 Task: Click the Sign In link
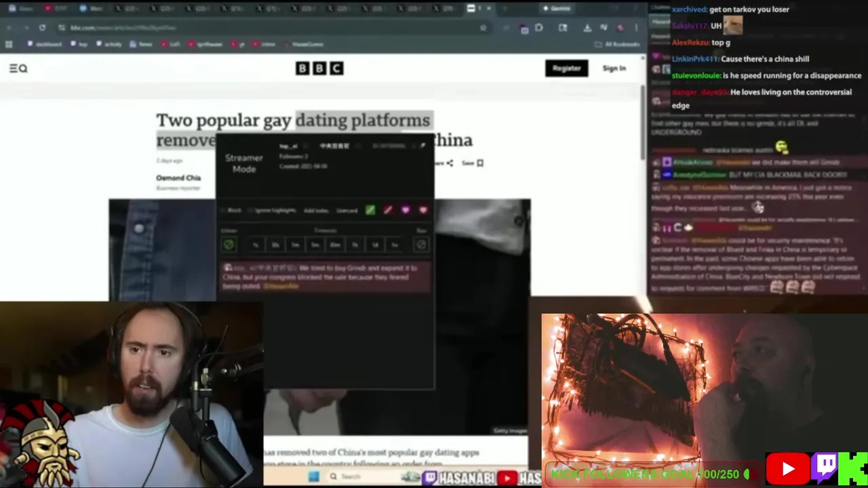coord(614,68)
